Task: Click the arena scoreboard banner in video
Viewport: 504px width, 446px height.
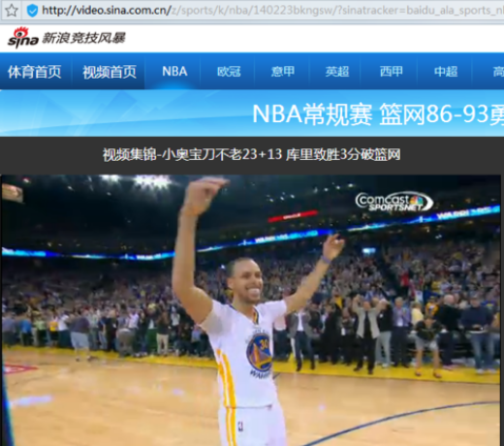Action: 293,216
